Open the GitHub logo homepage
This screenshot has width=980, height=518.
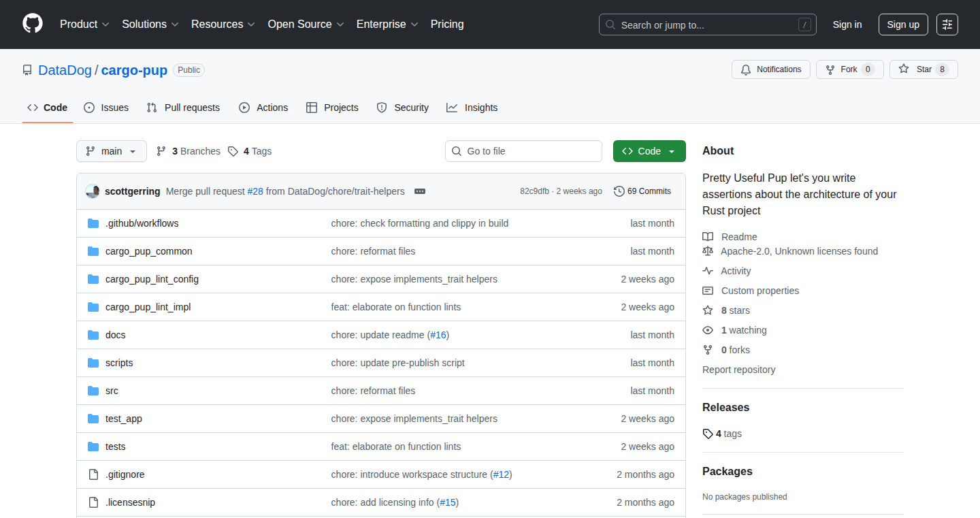click(x=33, y=24)
